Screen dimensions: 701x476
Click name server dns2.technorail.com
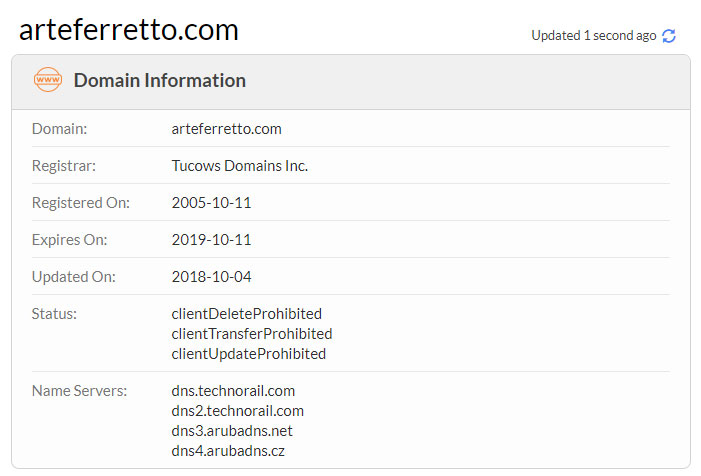tap(237, 411)
